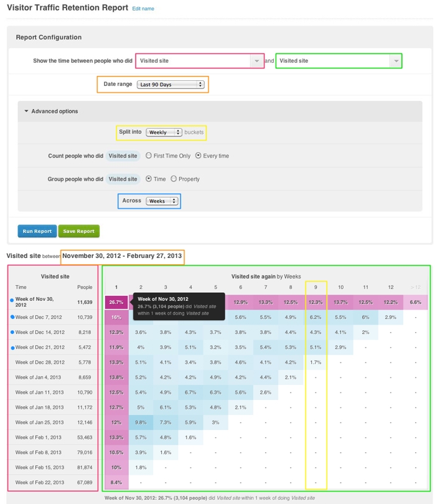
Task: Open the Date range Last 90 Days selector
Action: [171, 85]
